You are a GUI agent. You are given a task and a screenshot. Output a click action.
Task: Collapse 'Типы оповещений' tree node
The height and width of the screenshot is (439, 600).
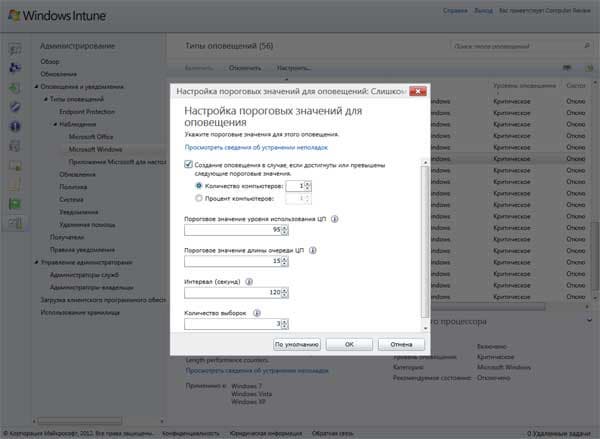tap(46, 99)
